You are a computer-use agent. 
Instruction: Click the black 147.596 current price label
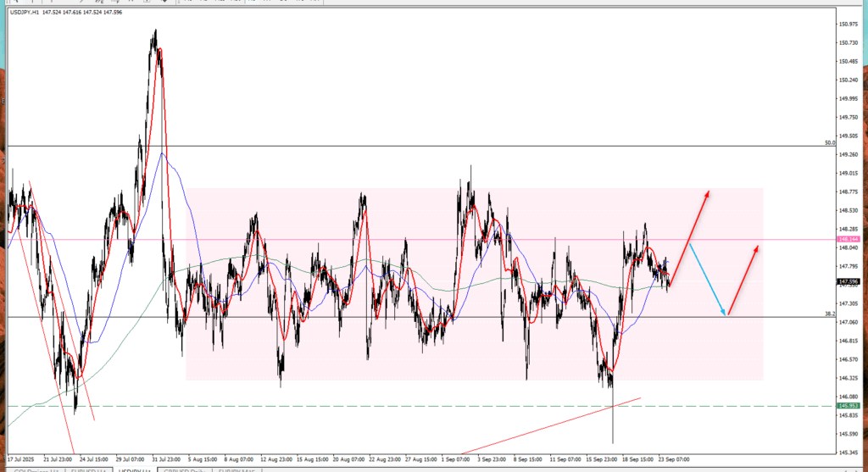849,281
